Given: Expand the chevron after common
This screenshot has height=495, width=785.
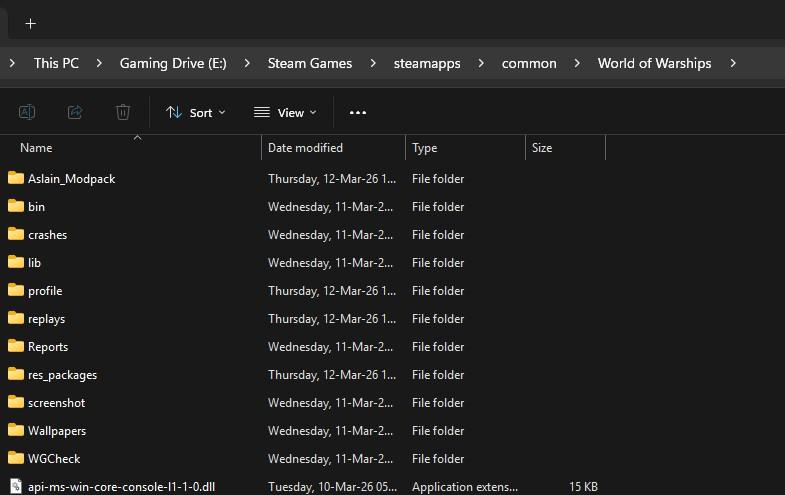Looking at the screenshot, I should point(577,63).
